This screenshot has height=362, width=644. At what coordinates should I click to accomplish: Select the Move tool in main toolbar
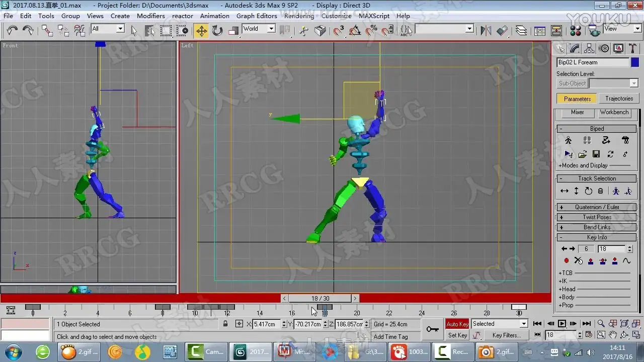pos(201,31)
